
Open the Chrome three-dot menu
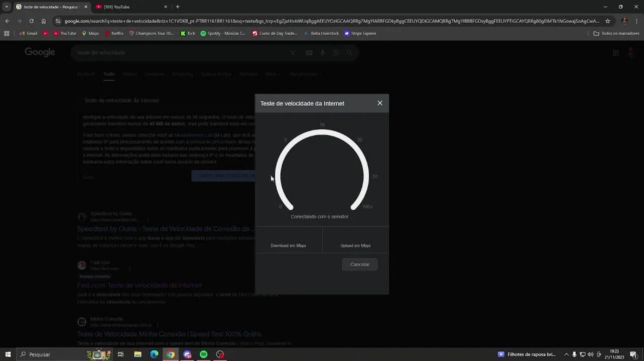[x=637, y=21]
